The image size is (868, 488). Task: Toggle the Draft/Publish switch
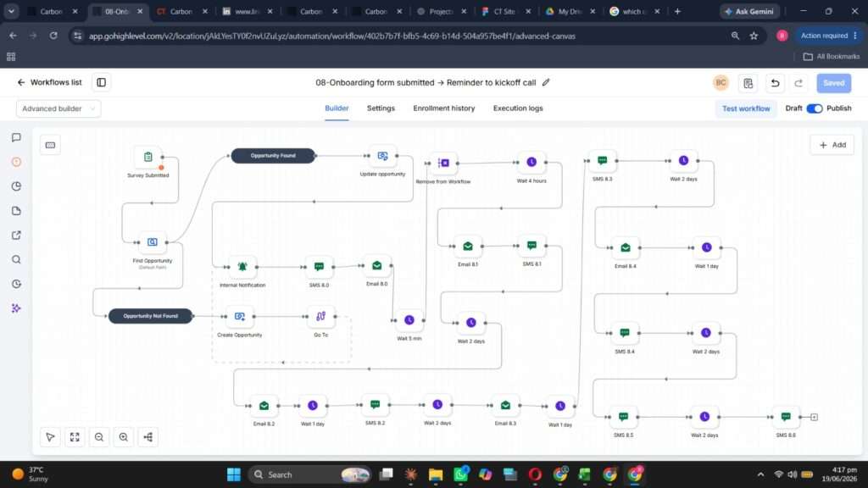pos(815,108)
